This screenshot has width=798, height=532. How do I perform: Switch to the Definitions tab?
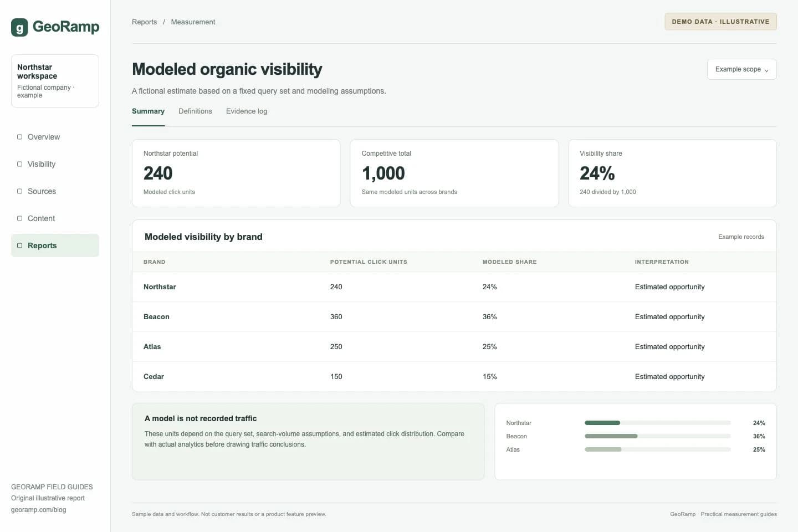195,111
